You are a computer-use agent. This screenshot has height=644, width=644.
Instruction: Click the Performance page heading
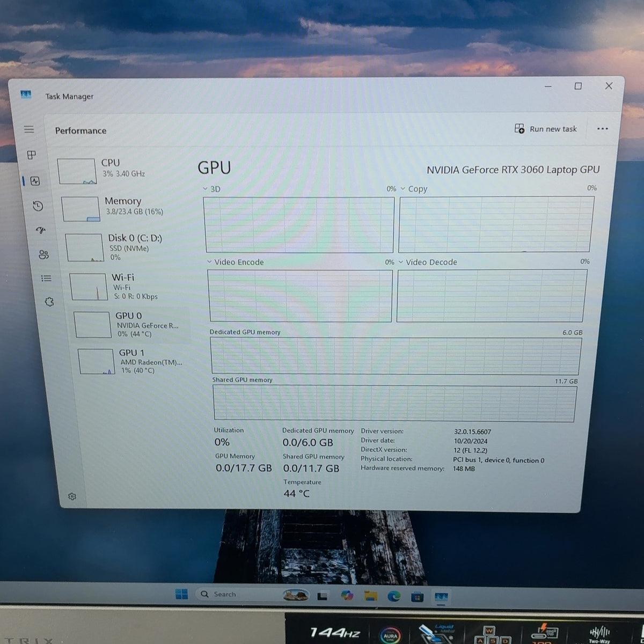[x=80, y=130]
